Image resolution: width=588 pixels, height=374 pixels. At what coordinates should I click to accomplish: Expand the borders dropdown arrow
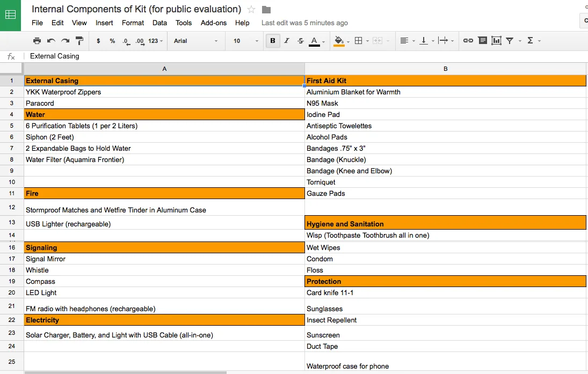coord(367,41)
